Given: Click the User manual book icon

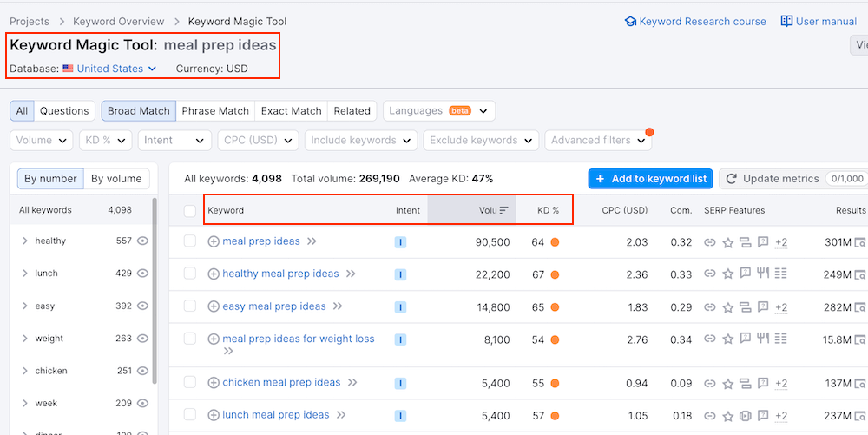Looking at the screenshot, I should pos(786,21).
